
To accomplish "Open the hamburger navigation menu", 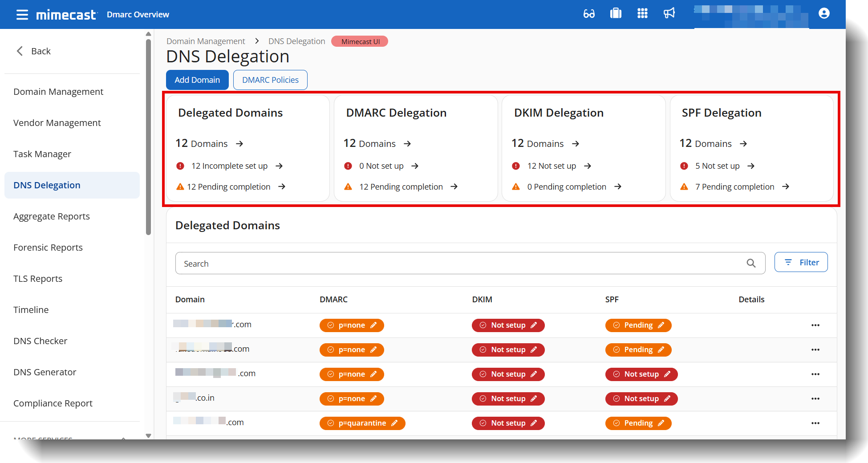I will click(x=22, y=14).
